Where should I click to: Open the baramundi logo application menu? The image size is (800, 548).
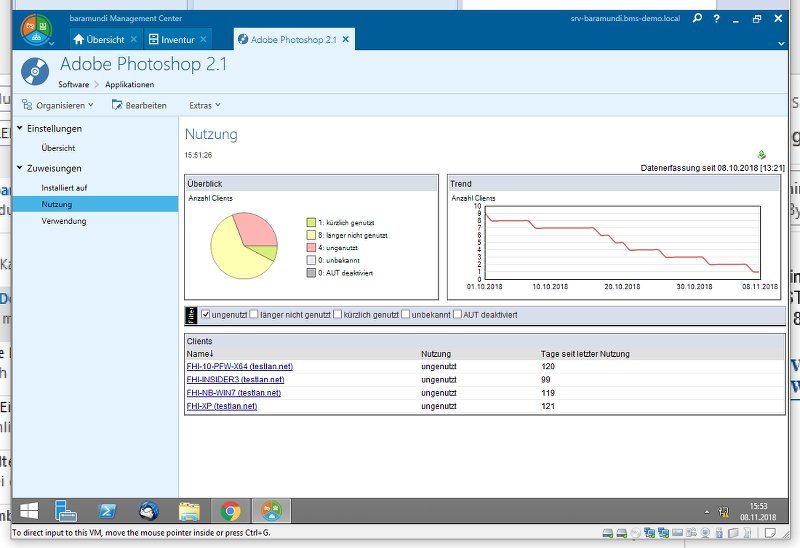36,30
